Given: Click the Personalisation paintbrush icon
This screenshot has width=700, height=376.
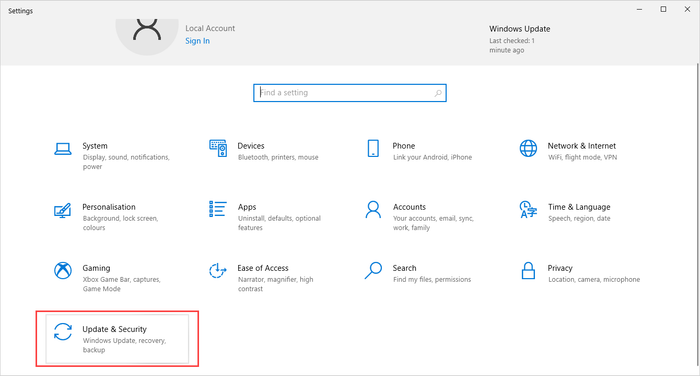Looking at the screenshot, I should click(x=62, y=210).
